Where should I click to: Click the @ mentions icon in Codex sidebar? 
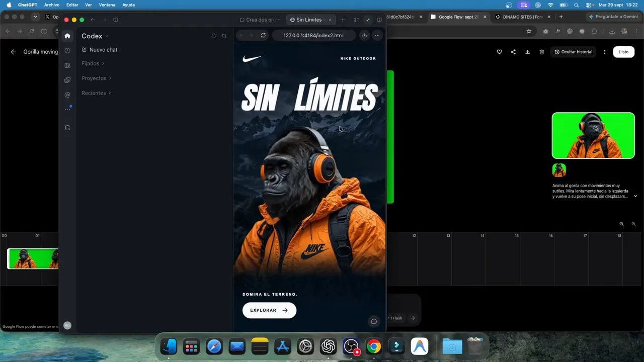(x=67, y=95)
